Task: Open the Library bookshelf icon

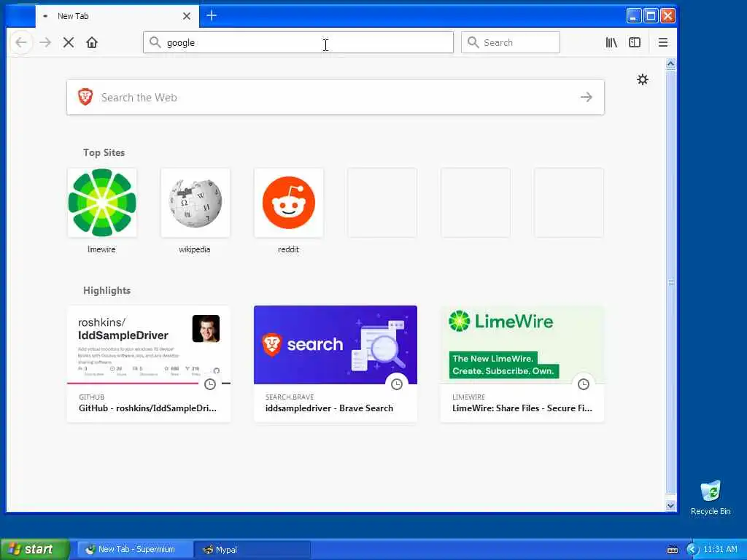Action: (x=611, y=42)
